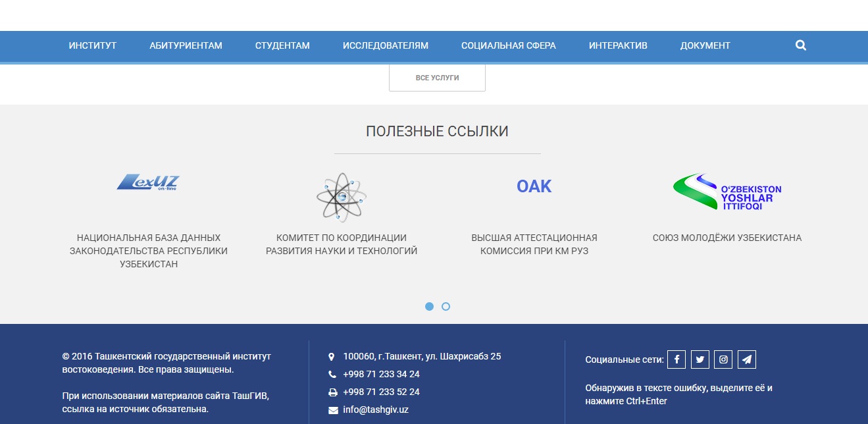The width and height of the screenshot is (868, 424).
Task: Click the 2016 copyright notice text
Action: point(166,363)
